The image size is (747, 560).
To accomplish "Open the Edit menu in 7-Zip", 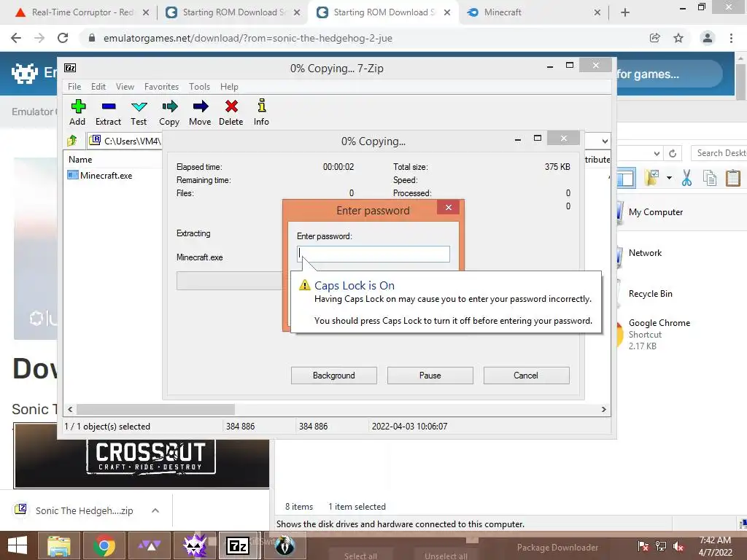I will coord(98,87).
